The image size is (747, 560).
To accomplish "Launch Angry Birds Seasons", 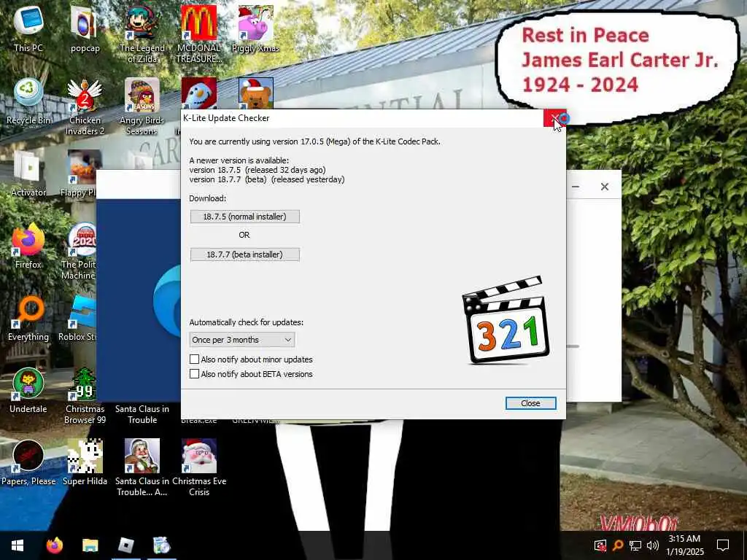I will [142, 106].
